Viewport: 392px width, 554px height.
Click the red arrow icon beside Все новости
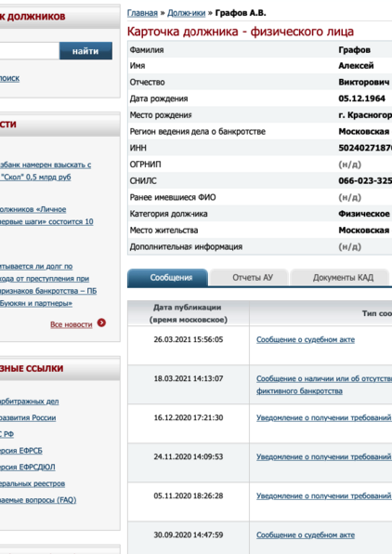coord(101,323)
